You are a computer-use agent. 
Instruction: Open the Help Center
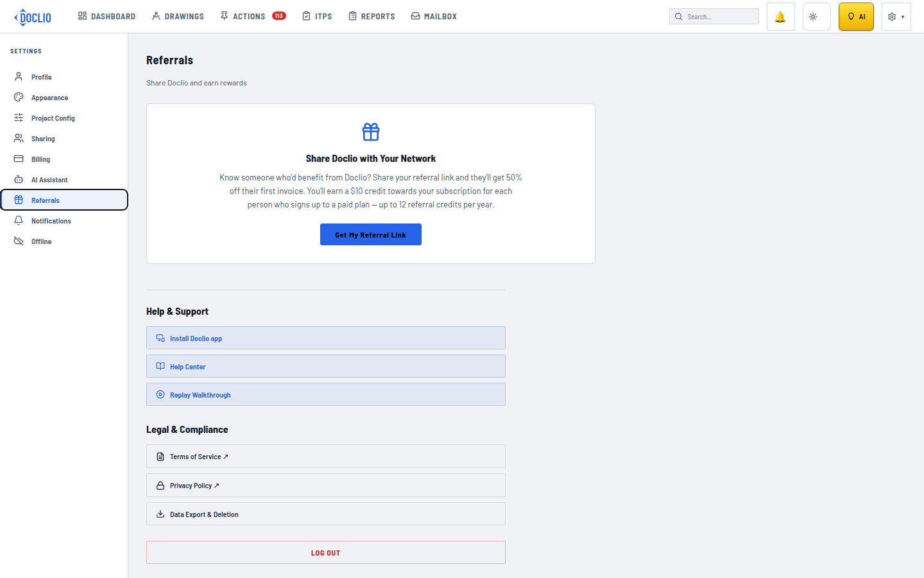coord(326,366)
